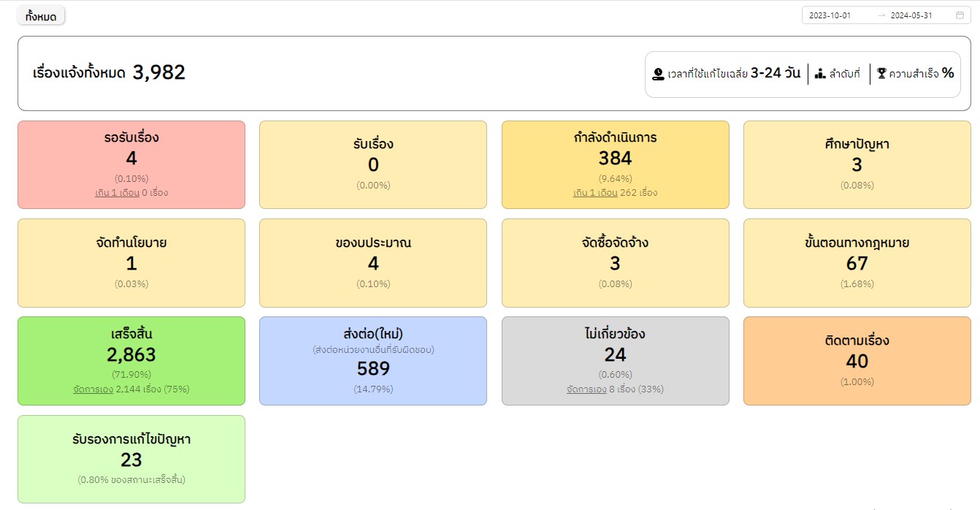Select the blue ส่งต่อ(ใหม่) card

373,360
